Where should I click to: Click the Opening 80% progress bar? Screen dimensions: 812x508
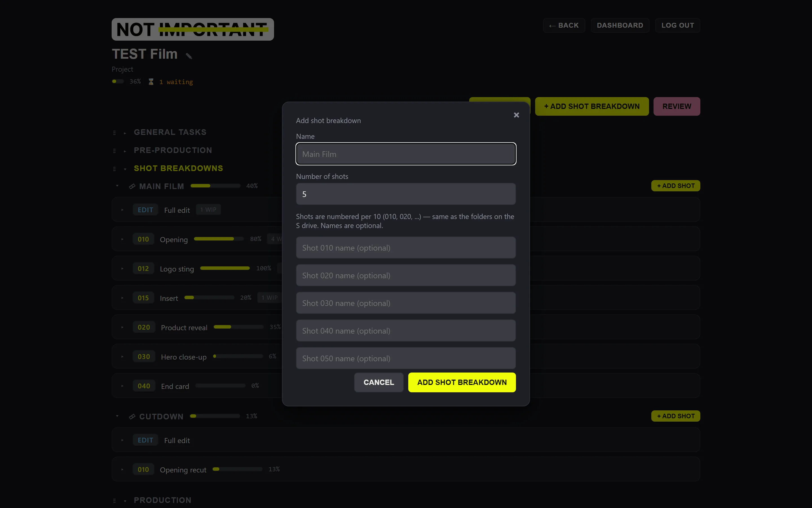pos(219,239)
